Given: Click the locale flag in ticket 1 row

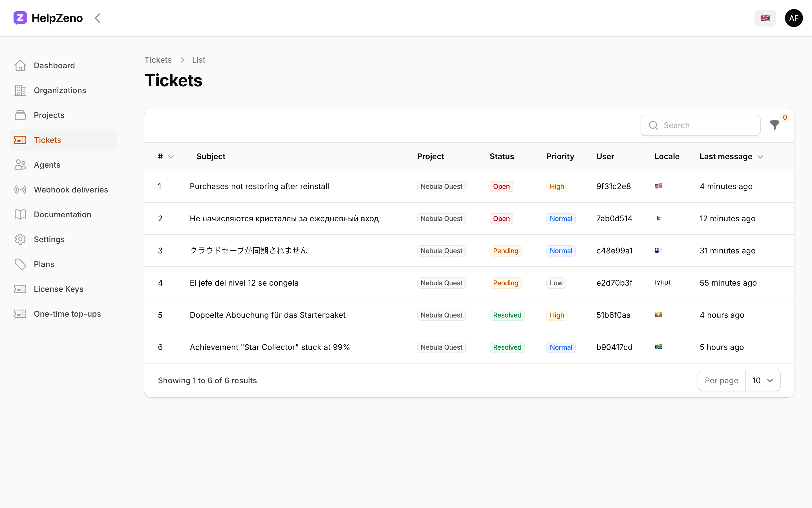Looking at the screenshot, I should [658, 186].
